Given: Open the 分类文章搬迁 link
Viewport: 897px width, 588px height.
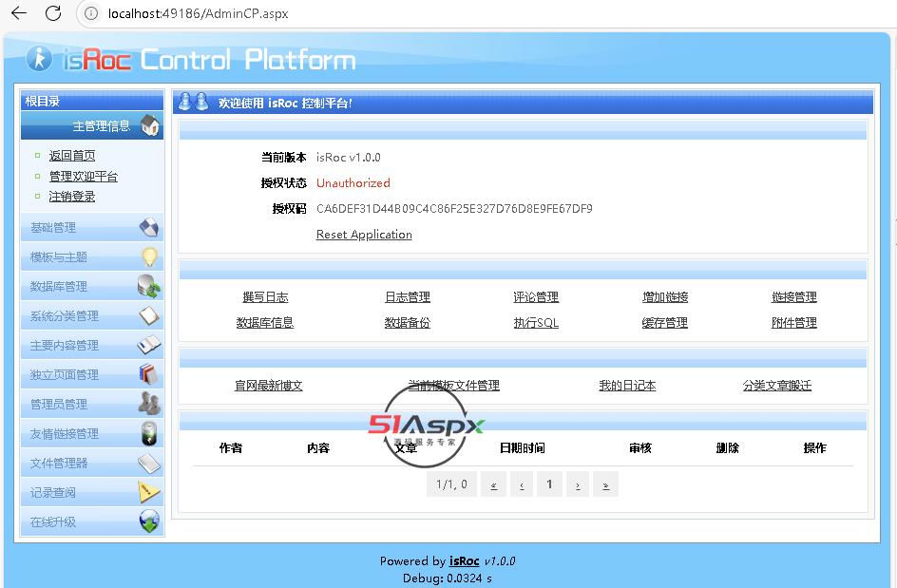Looking at the screenshot, I should pyautogui.click(x=777, y=386).
